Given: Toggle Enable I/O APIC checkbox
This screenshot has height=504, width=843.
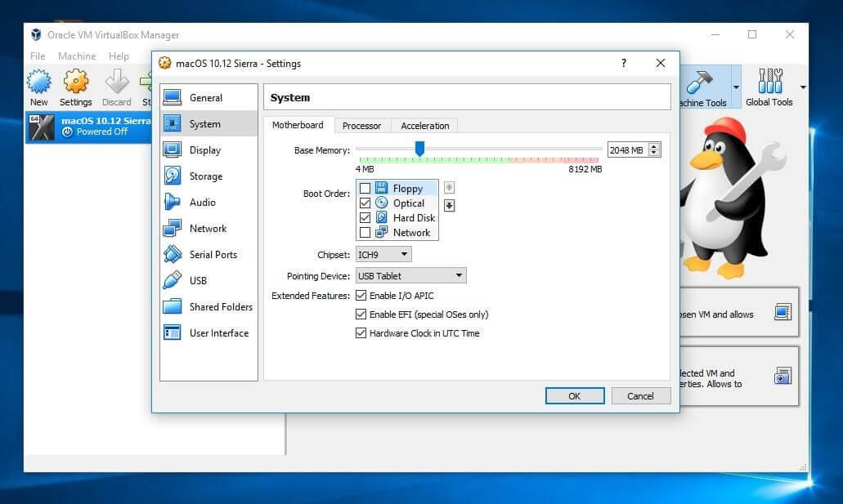Looking at the screenshot, I should click(361, 296).
